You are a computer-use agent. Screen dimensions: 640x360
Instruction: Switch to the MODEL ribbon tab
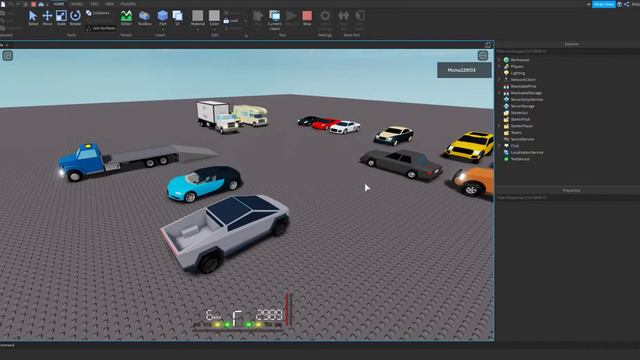point(77,4)
